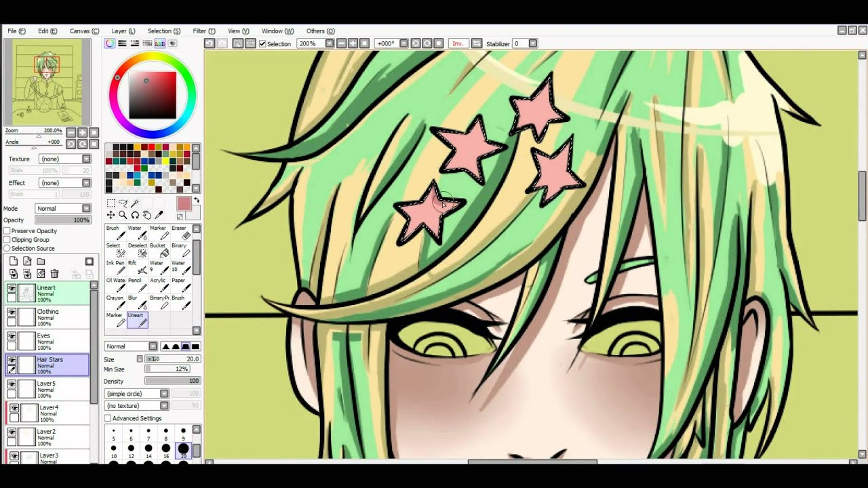Image resolution: width=868 pixels, height=488 pixels.
Task: Show the color wheel panel toggle icon
Action: [109, 43]
